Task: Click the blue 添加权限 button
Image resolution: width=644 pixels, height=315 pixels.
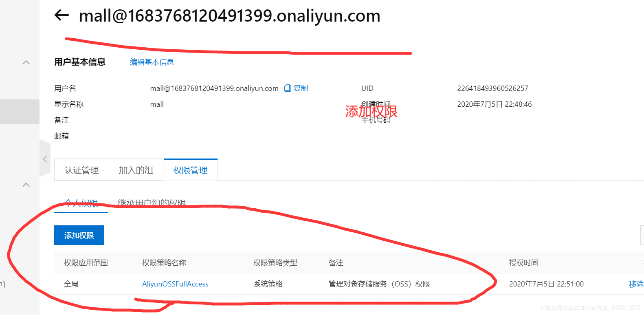Action: click(x=79, y=235)
